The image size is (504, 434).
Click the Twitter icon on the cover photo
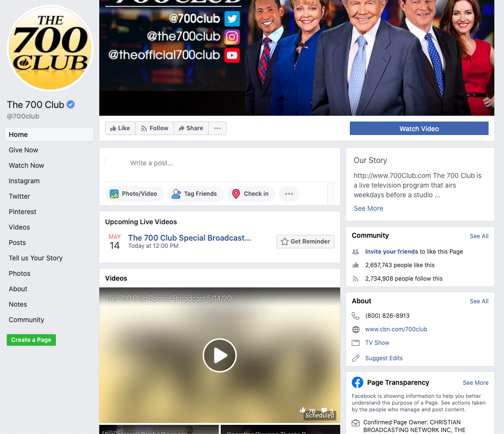[232, 19]
